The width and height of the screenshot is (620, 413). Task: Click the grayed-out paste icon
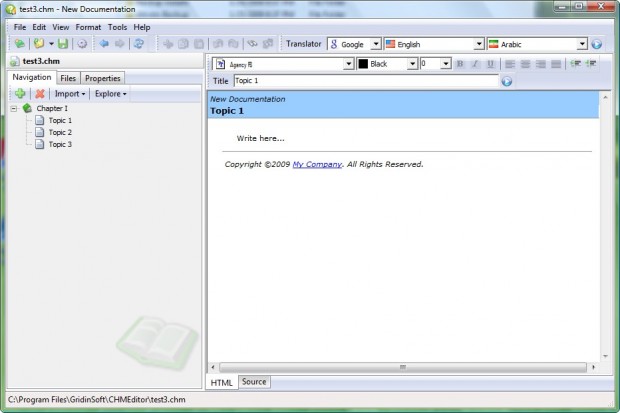coord(199,44)
